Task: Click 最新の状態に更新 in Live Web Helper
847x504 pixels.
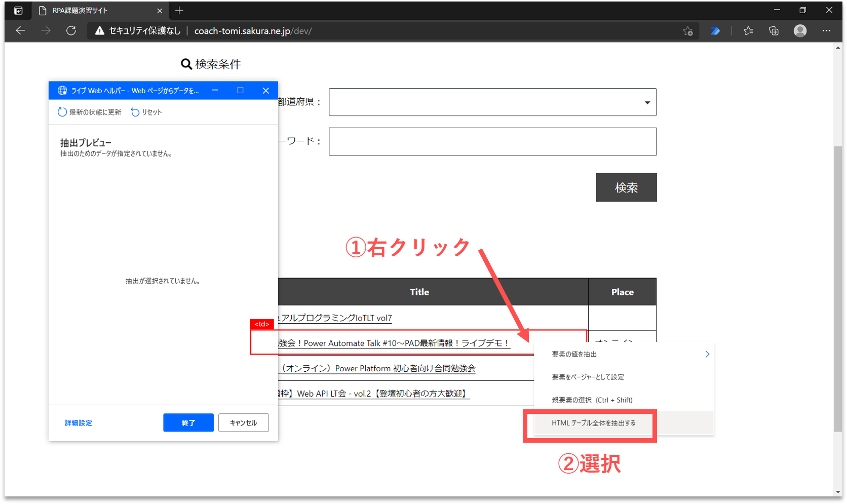Action: tap(90, 112)
